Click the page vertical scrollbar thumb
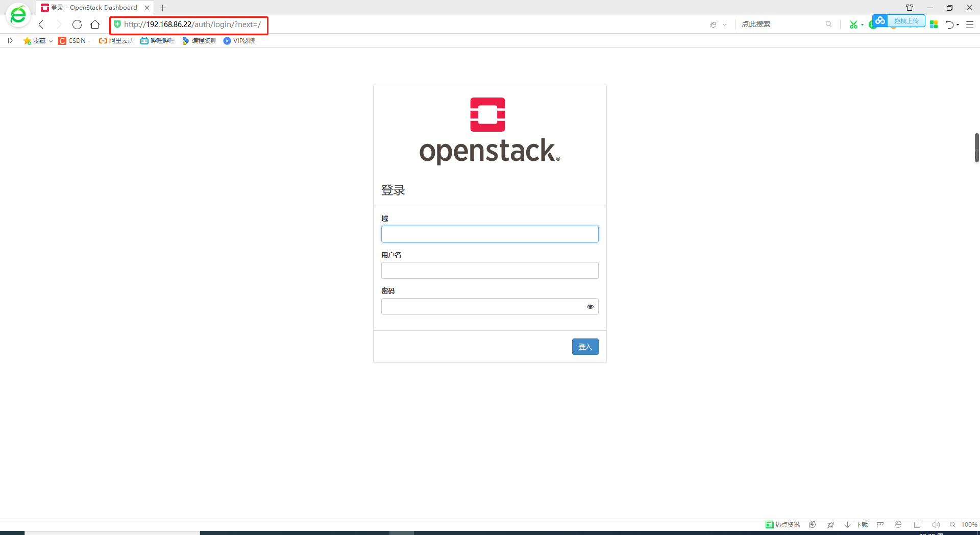The image size is (980, 535). [x=976, y=148]
